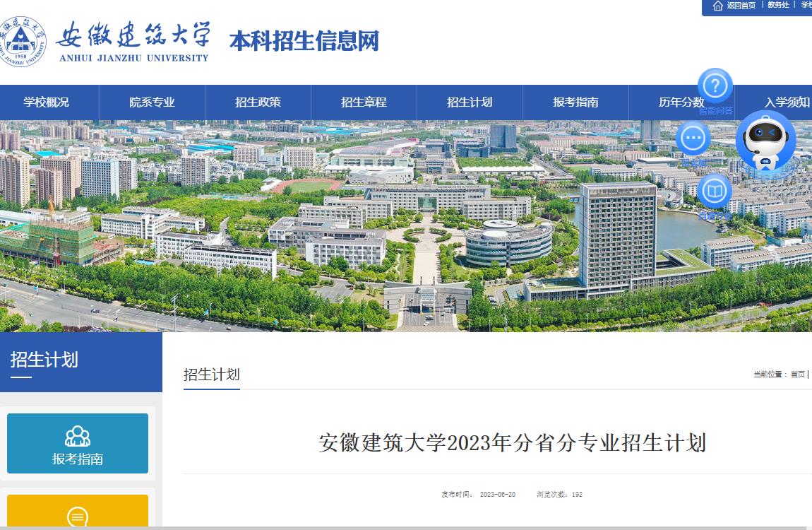Viewport: 812px width, 530px height.
Task: Open the 院系专业 navigation item
Action: [153, 102]
